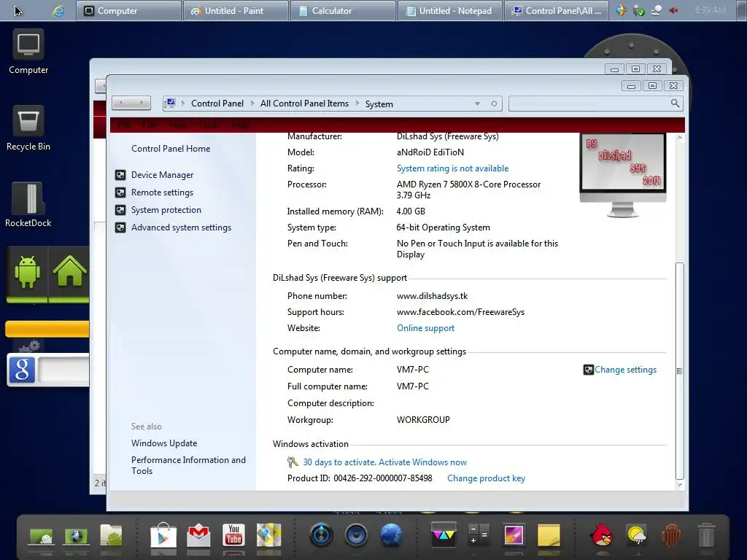Click the brown Android figure dock icon
The width and height of the screenshot is (747, 560).
(x=671, y=535)
